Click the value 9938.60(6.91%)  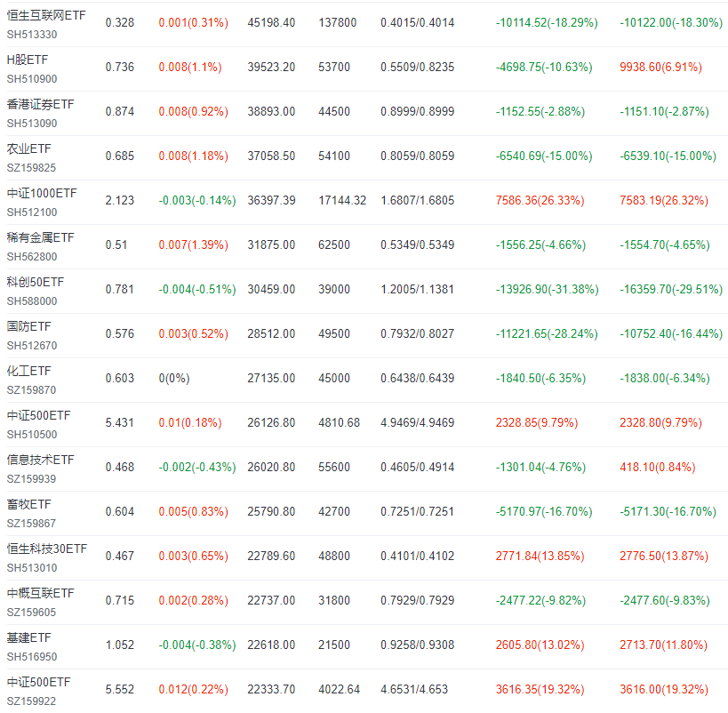[x=660, y=68]
